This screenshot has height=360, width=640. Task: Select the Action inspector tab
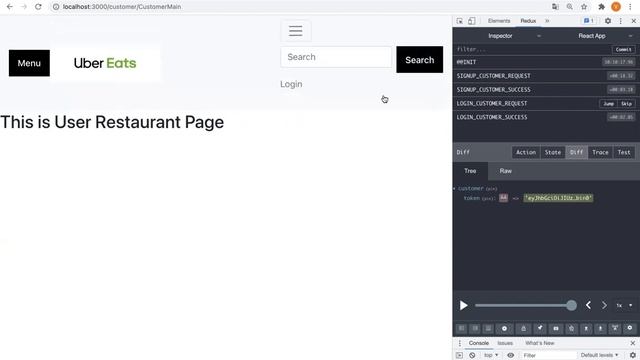click(526, 152)
